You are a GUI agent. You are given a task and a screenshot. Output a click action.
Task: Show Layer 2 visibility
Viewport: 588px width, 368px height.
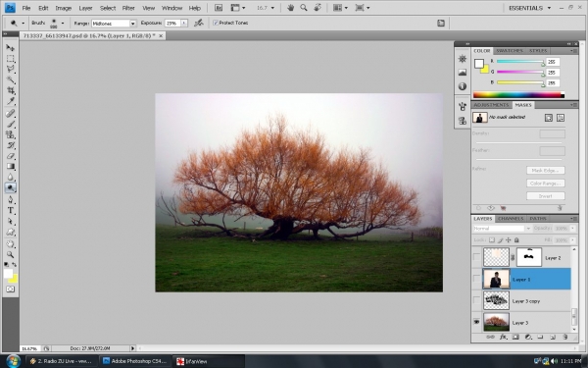point(476,257)
